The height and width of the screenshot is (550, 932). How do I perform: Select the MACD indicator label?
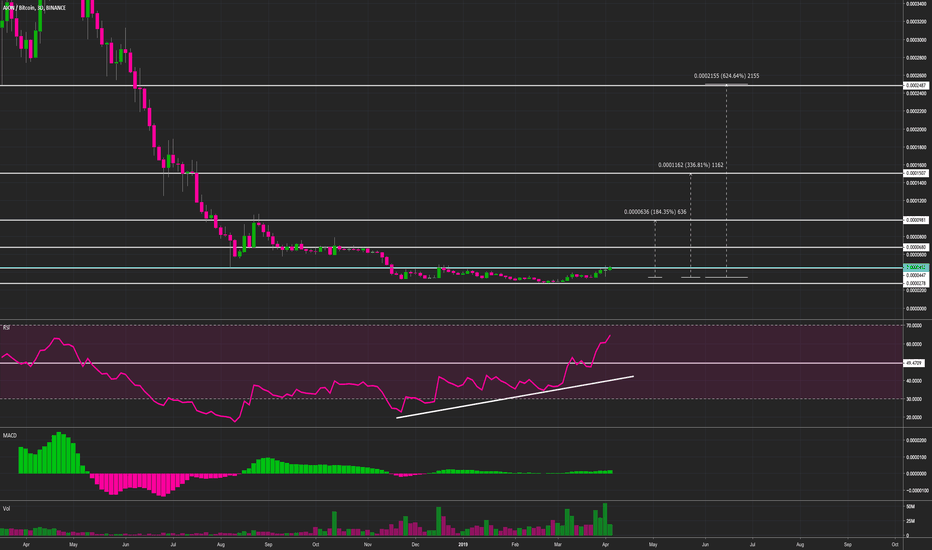(10, 436)
